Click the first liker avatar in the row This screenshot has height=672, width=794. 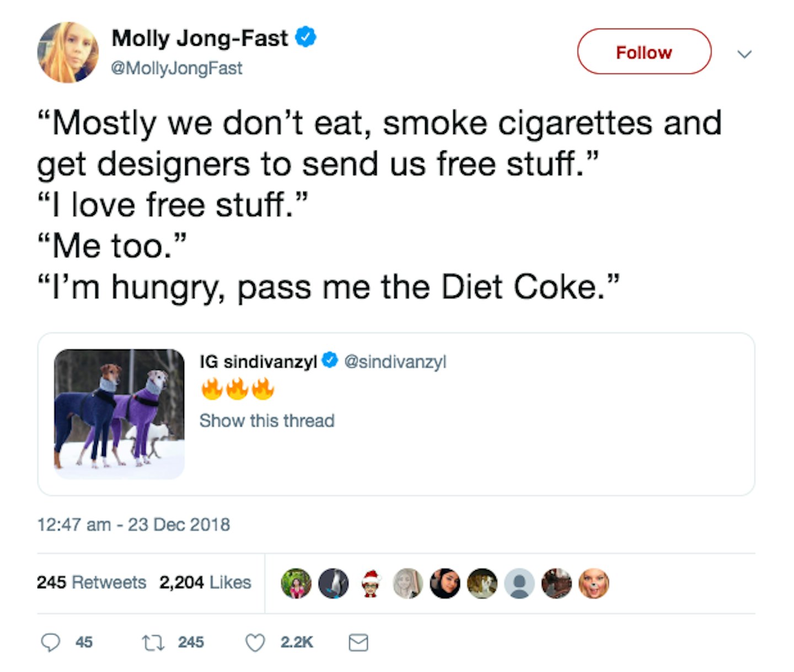click(x=296, y=583)
